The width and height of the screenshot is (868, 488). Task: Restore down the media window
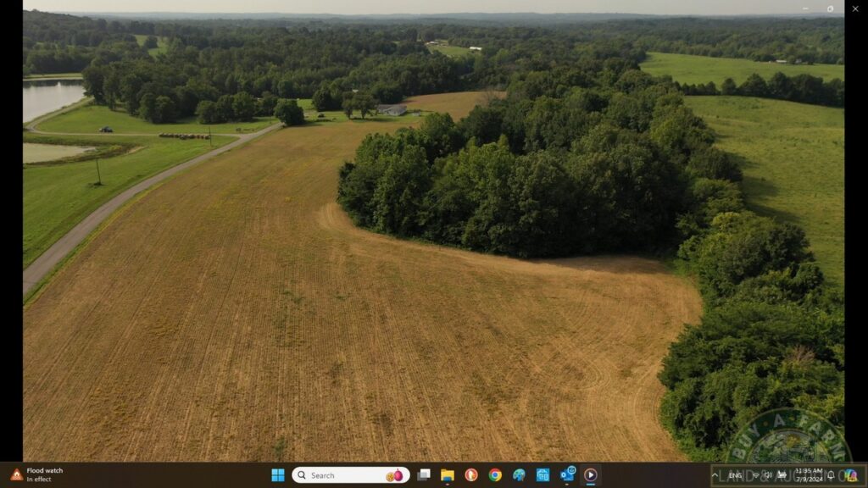(x=830, y=8)
